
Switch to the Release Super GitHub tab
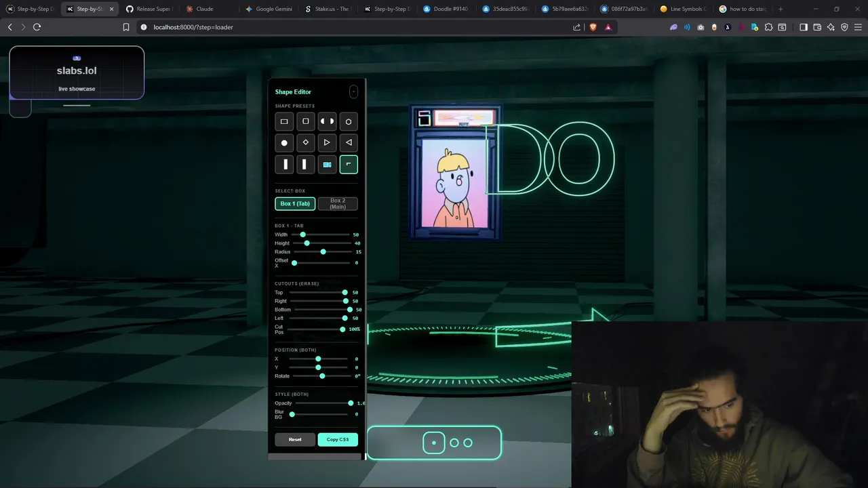tap(149, 9)
